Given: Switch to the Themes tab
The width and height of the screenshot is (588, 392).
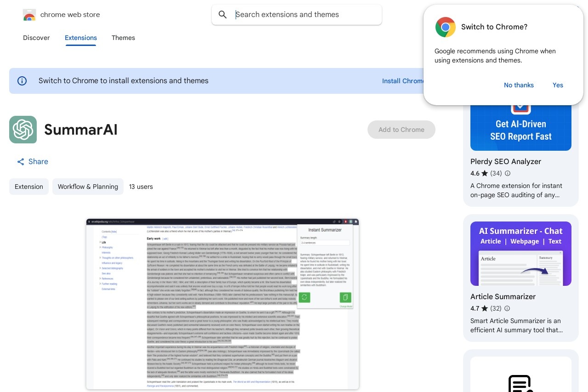Looking at the screenshot, I should click(x=123, y=38).
